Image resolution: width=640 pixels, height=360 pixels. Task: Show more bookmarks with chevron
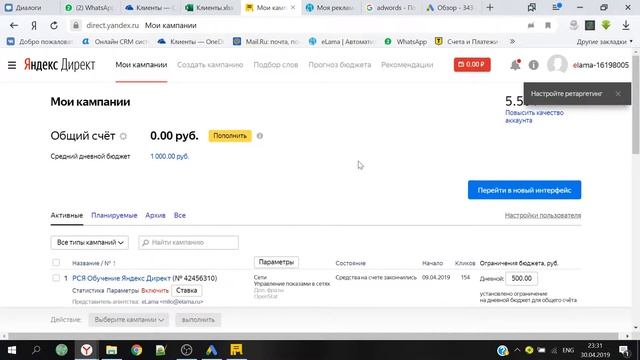tap(512, 42)
